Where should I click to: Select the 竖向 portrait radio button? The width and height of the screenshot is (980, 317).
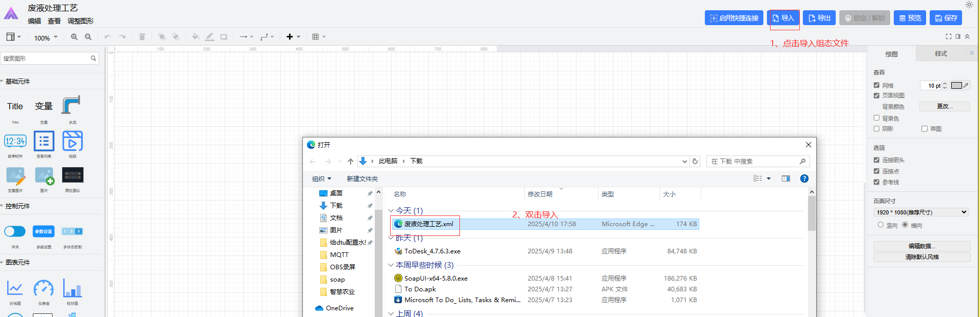(881, 225)
